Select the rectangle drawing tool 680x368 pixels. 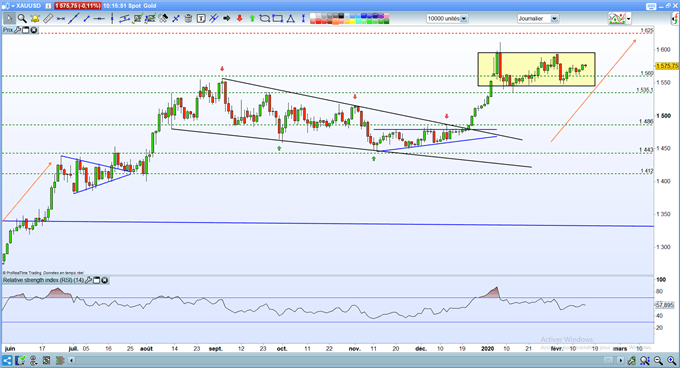pos(277,19)
